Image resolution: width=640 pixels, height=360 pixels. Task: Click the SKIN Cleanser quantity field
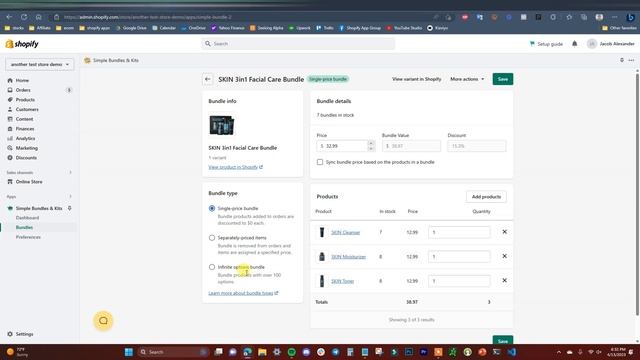click(459, 232)
